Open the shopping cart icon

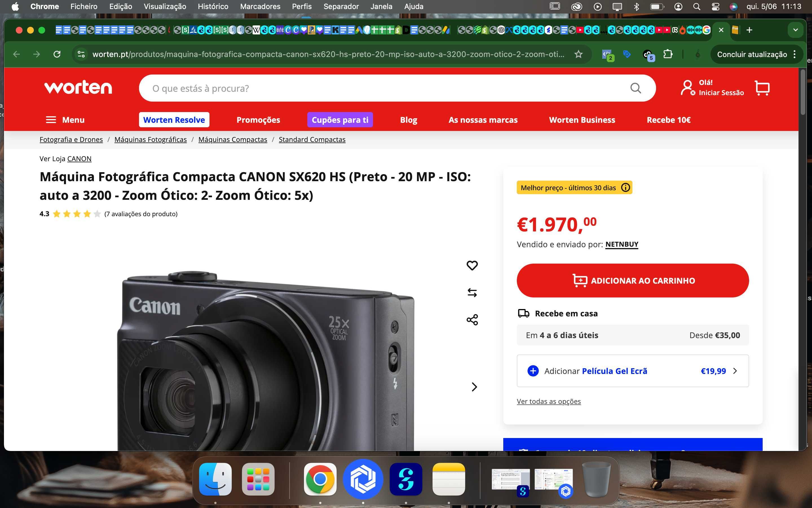[762, 88]
